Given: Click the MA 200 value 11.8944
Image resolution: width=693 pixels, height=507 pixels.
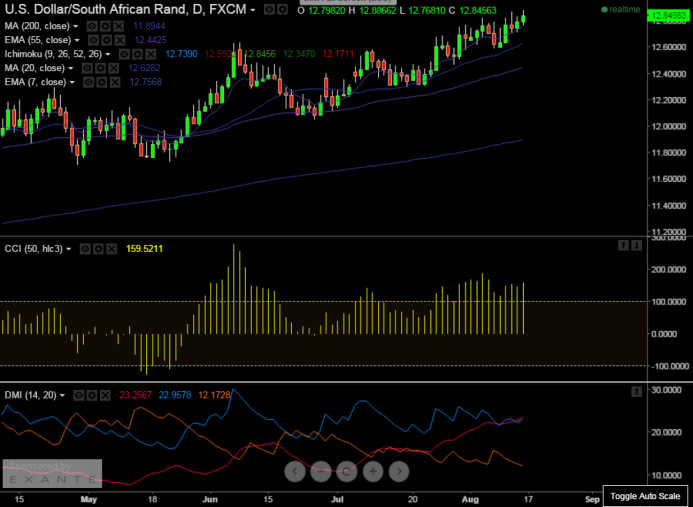Looking at the screenshot, I should pyautogui.click(x=149, y=26).
